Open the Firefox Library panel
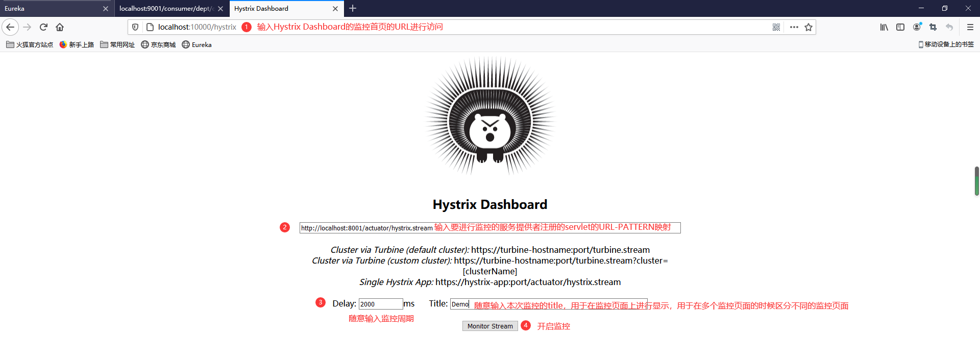This screenshot has height=354, width=980. coord(884,27)
